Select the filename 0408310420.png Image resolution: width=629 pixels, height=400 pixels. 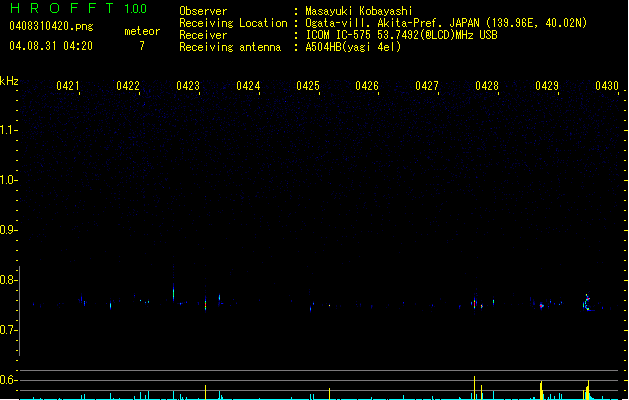[x=51, y=26]
